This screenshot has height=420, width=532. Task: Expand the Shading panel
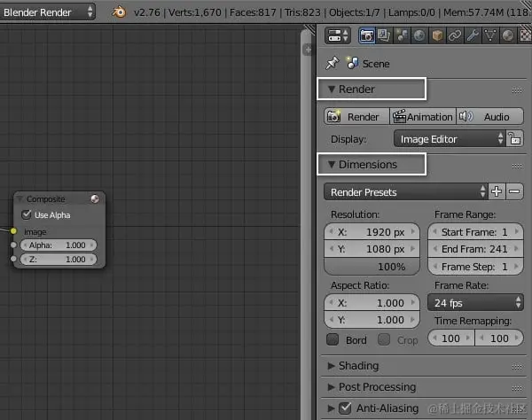(x=331, y=366)
